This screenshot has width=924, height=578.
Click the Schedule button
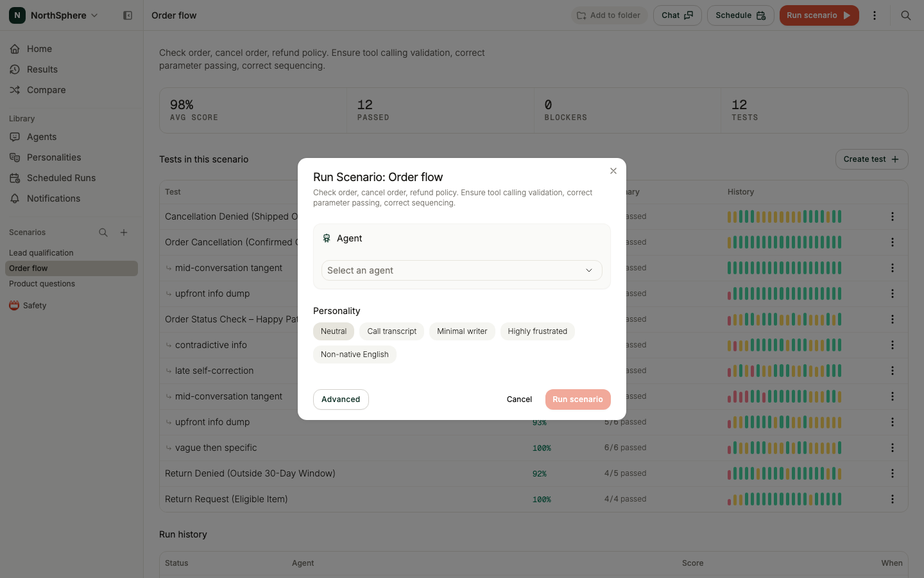click(x=740, y=15)
